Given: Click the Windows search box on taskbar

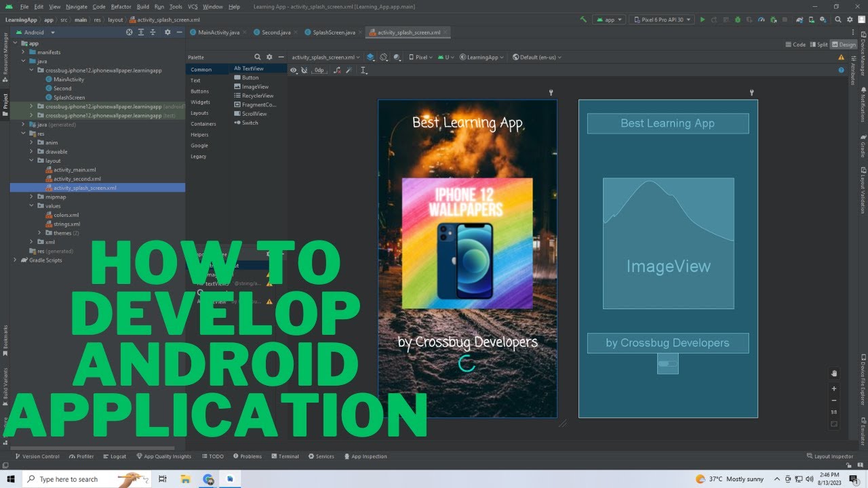Looking at the screenshot, I should coord(88,479).
